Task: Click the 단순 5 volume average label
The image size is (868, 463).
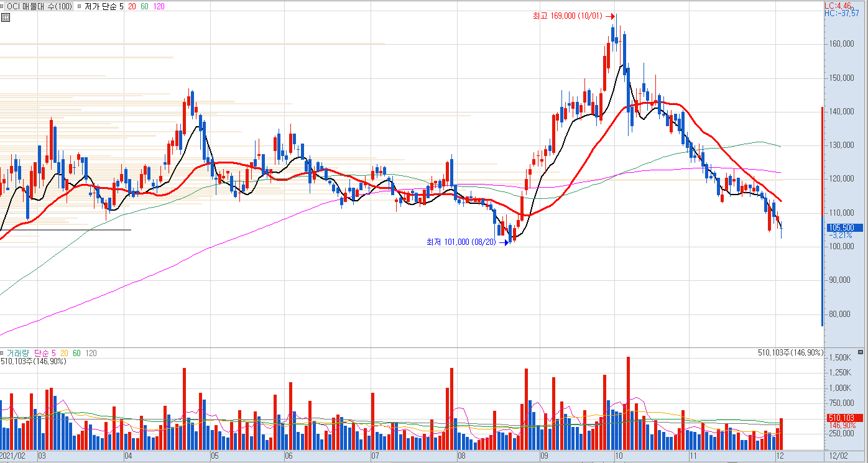Action: (45, 353)
